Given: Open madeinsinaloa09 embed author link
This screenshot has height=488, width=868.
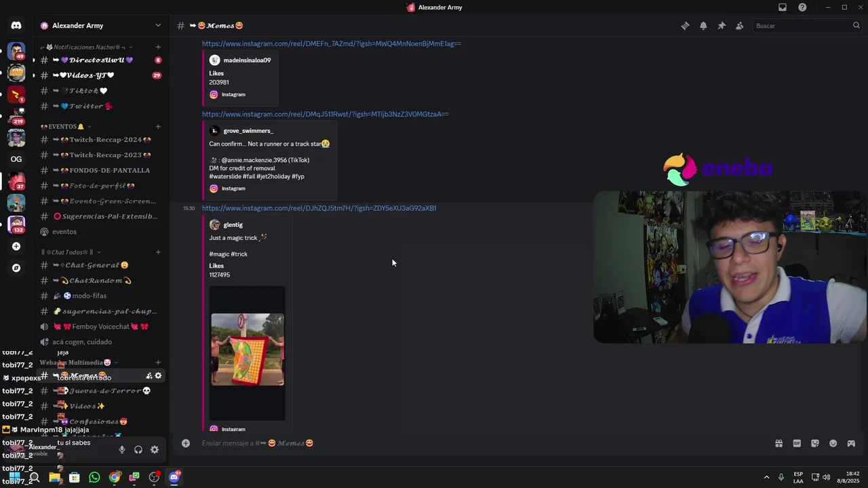Looking at the screenshot, I should coord(247,60).
